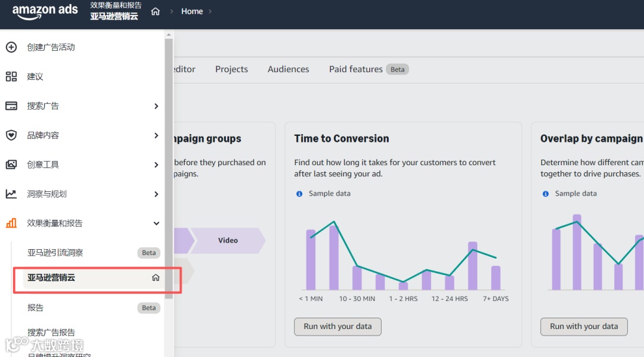Open 亚马逊引流洞察 menu item

tap(55, 253)
